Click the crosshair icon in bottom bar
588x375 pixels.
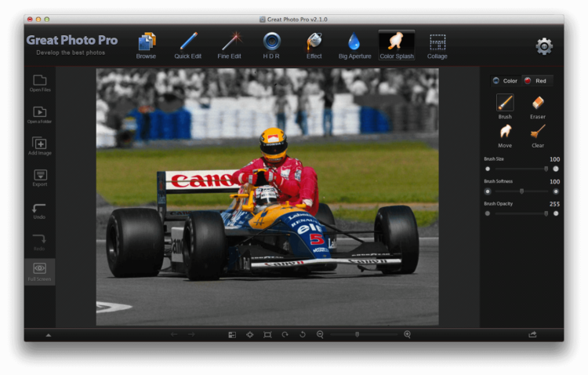pos(250,335)
